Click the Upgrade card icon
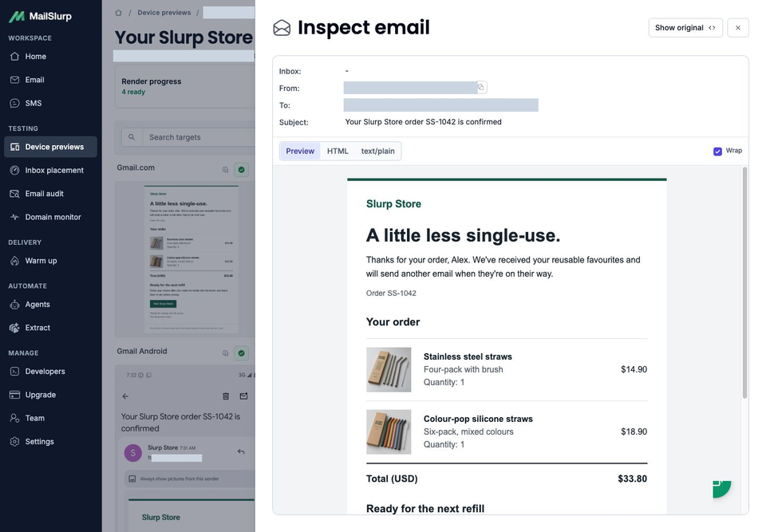 [x=14, y=395]
